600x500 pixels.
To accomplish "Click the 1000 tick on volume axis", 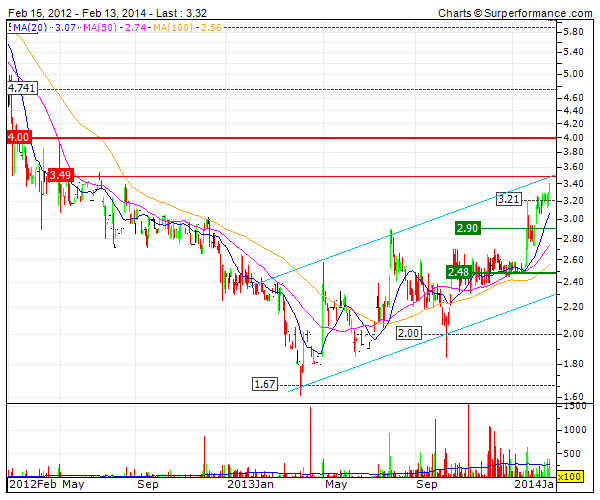I will (575, 430).
